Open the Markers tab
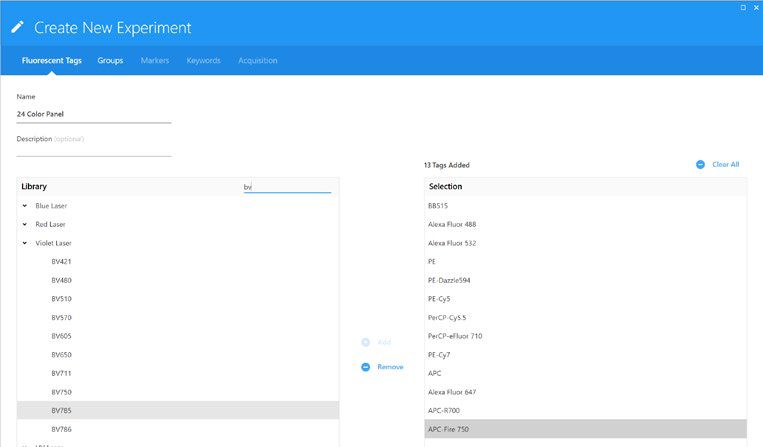This screenshot has height=447, width=763. coord(154,61)
